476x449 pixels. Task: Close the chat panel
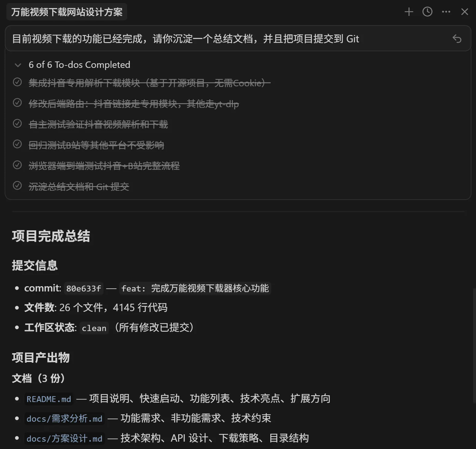point(465,12)
